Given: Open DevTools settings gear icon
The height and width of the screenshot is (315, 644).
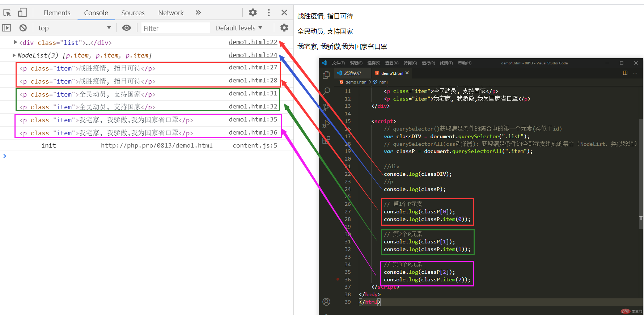Looking at the screenshot, I should coord(253,13).
